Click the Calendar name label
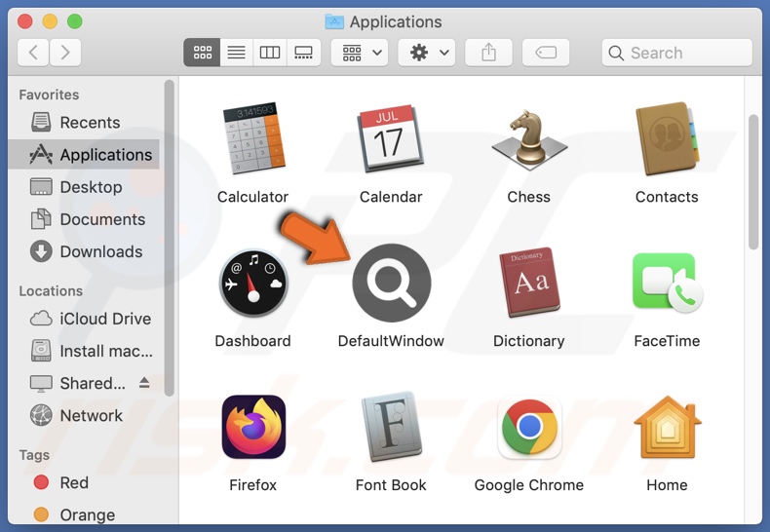The image size is (770, 532). click(391, 197)
